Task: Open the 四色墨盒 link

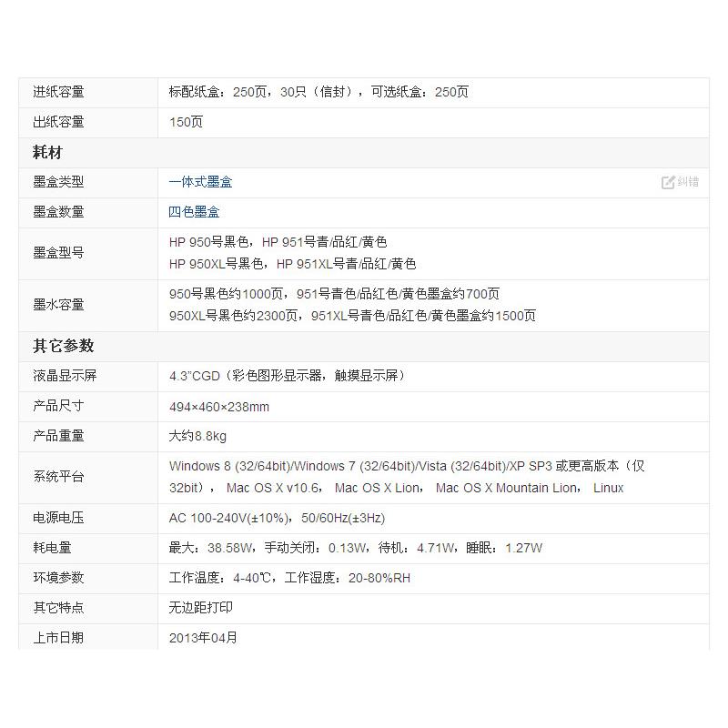Action: pyautogui.click(x=194, y=212)
